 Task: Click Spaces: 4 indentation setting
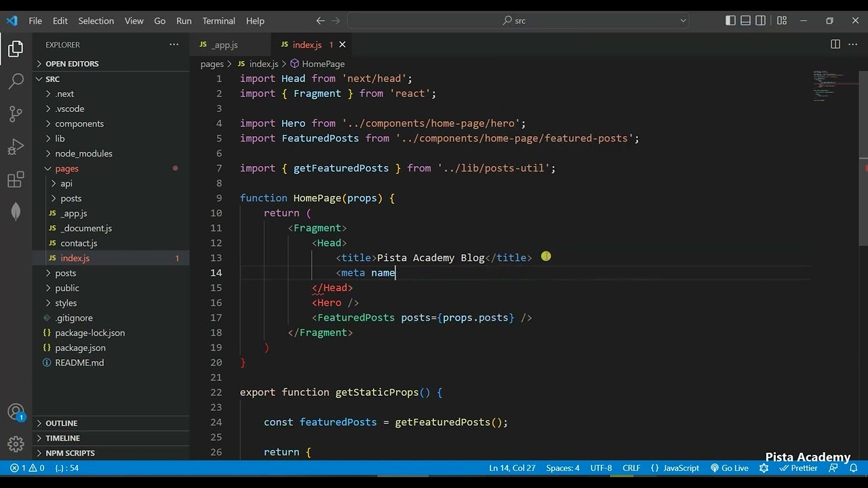click(563, 468)
